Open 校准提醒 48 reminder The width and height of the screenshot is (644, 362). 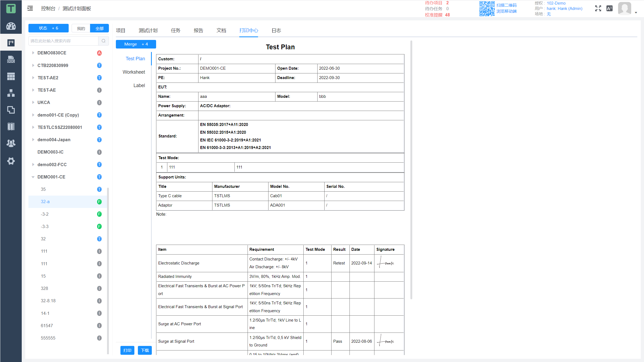pos(437,15)
